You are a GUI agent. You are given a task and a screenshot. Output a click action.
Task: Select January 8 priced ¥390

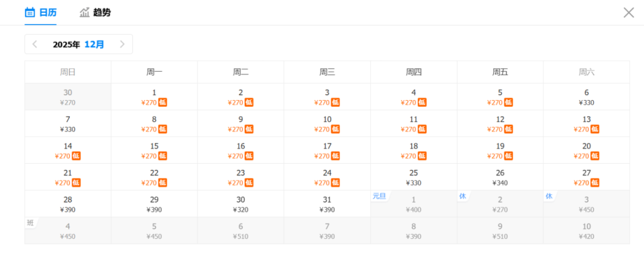click(x=414, y=231)
